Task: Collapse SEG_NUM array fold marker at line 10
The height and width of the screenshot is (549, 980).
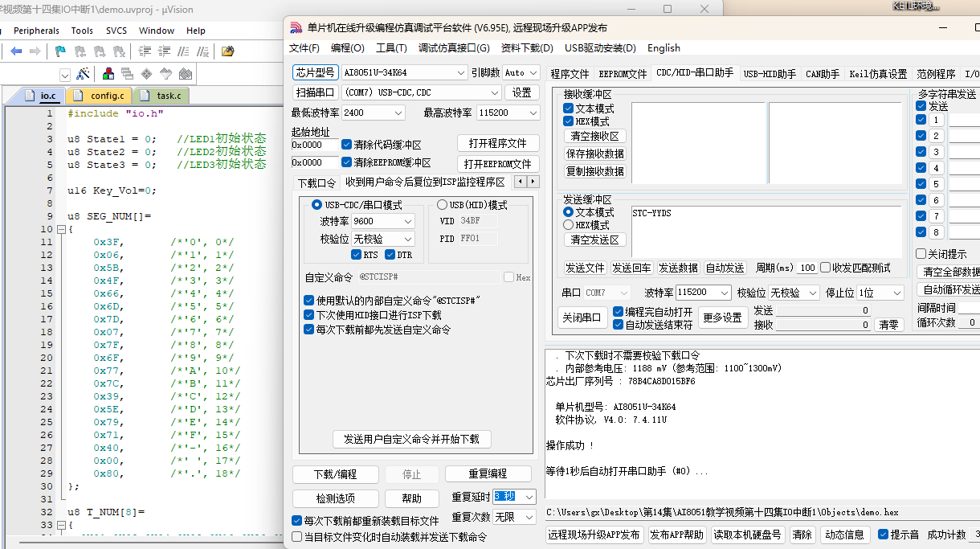Action: click(x=59, y=229)
